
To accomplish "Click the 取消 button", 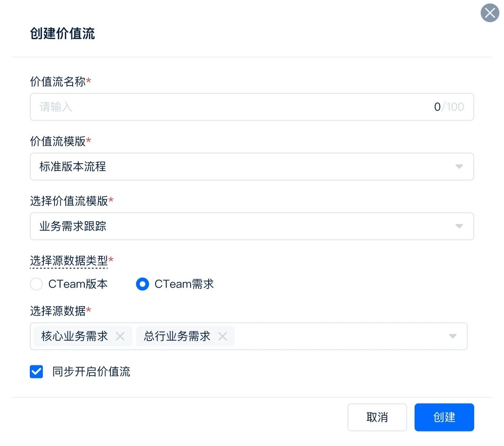I will click(x=377, y=418).
